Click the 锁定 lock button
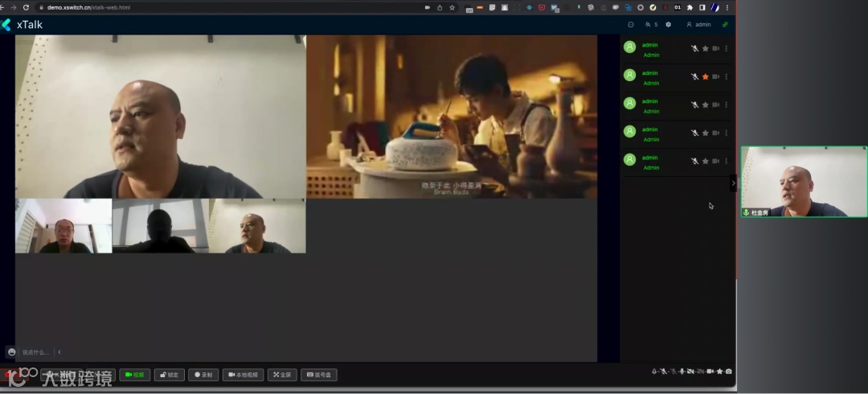 [x=170, y=375]
